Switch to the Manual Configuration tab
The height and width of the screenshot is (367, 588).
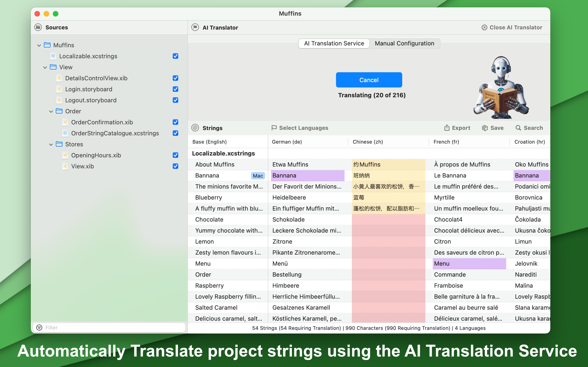[x=404, y=43]
